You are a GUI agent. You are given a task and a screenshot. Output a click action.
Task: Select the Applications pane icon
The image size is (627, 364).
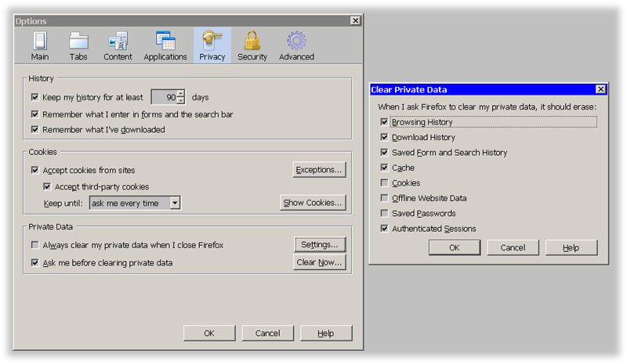pyautogui.click(x=165, y=45)
